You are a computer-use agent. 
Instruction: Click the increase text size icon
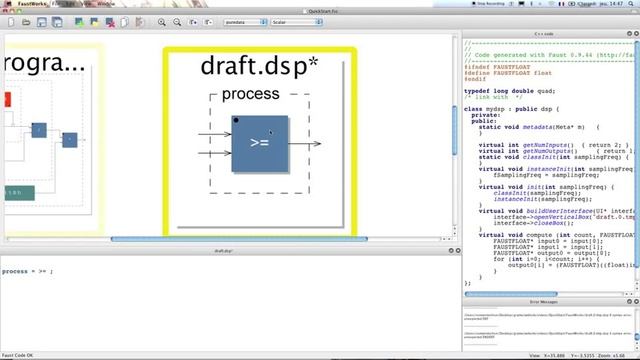[x=193, y=22]
